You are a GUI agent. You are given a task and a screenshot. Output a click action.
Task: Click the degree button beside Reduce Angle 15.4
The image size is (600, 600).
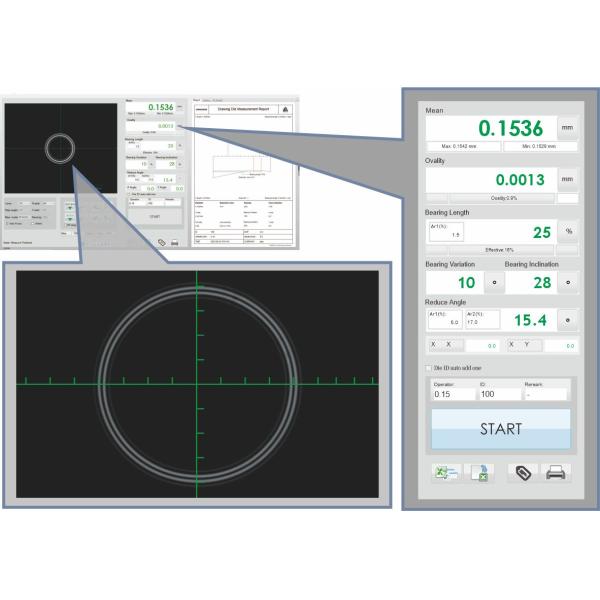[x=568, y=320]
